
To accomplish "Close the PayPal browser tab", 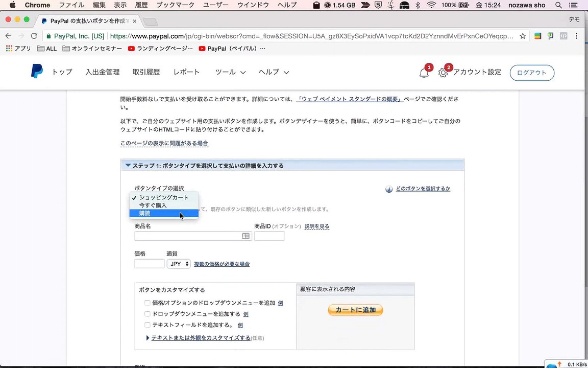I will 135,21.
